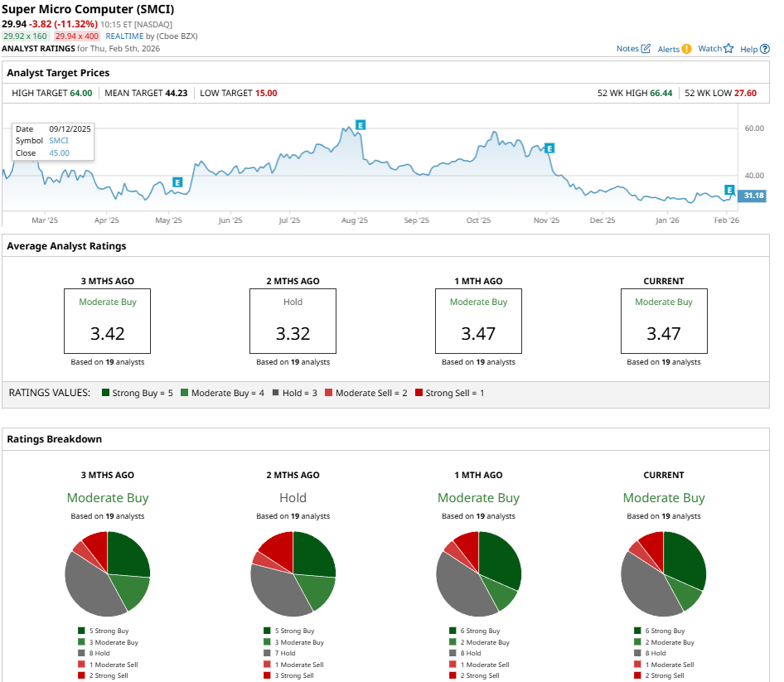Click the Strong Buy = 5 color swatch
Viewport: 784px width, 682px height.
[x=105, y=393]
